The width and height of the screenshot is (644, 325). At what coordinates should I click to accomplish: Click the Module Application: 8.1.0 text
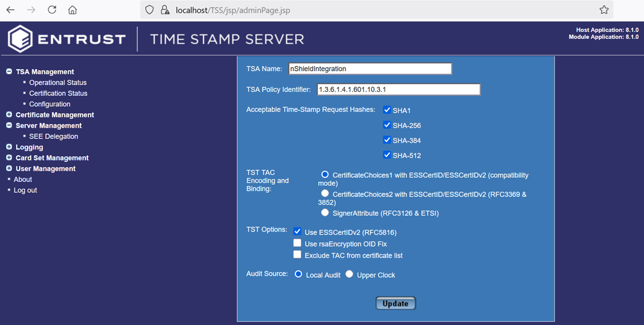[604, 37]
